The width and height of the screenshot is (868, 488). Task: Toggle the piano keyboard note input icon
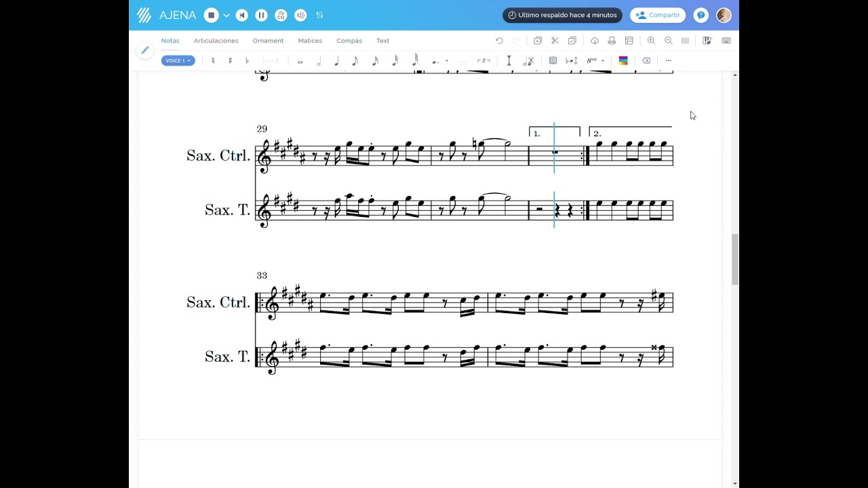pyautogui.click(x=707, y=41)
